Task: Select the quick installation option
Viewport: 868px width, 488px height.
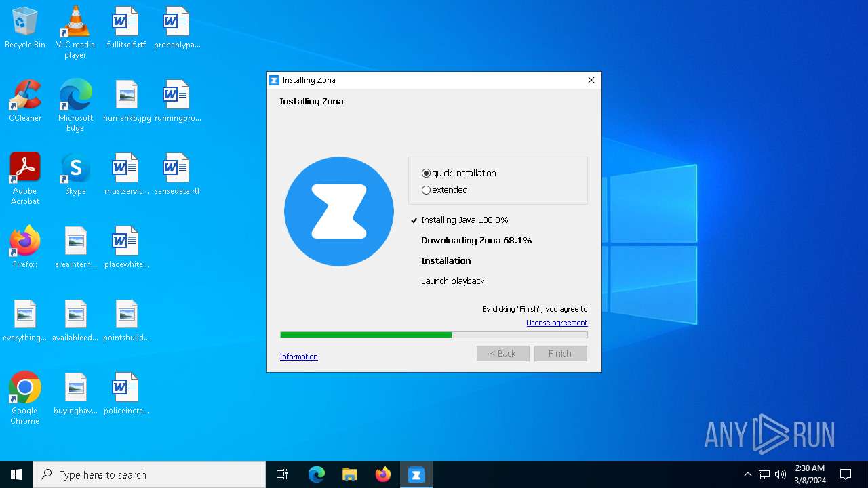Action: pyautogui.click(x=459, y=174)
